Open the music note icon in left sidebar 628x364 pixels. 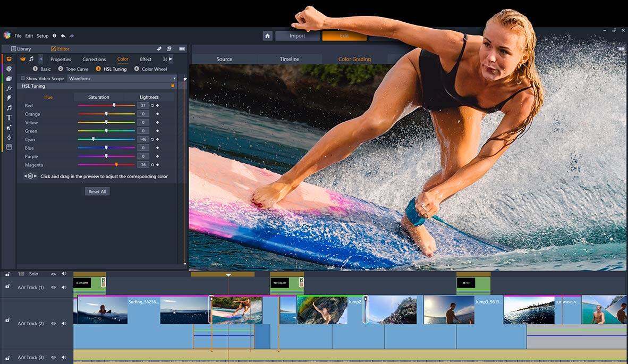coord(9,108)
